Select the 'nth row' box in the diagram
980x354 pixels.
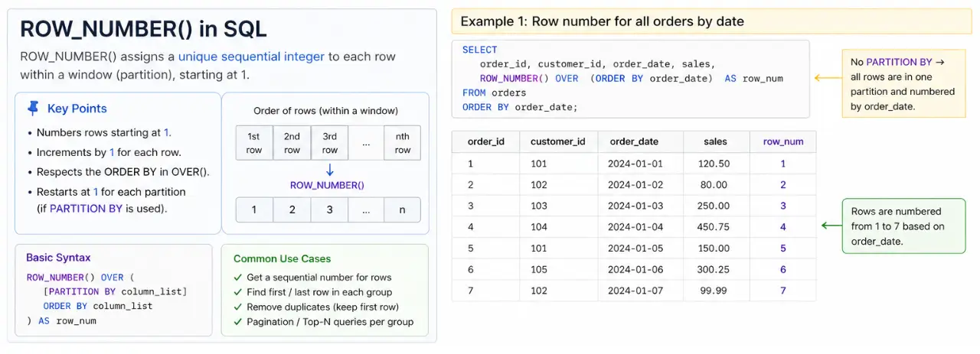point(403,143)
